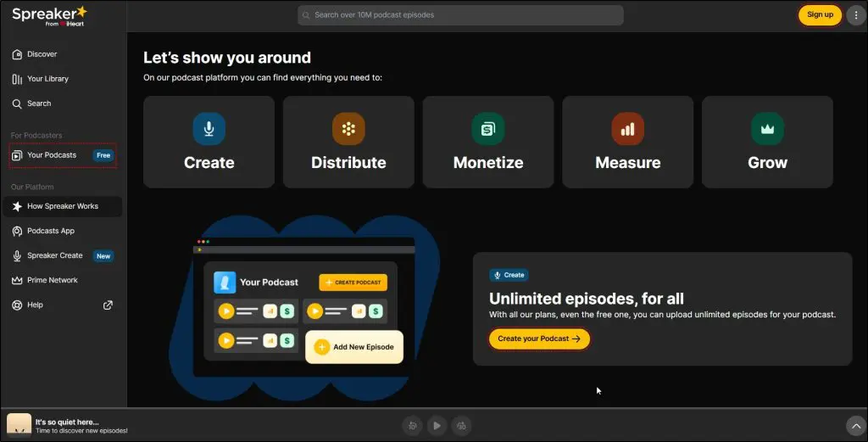The height and width of the screenshot is (442, 868).
Task: Click the small Create tag above the headline
Action: 509,275
